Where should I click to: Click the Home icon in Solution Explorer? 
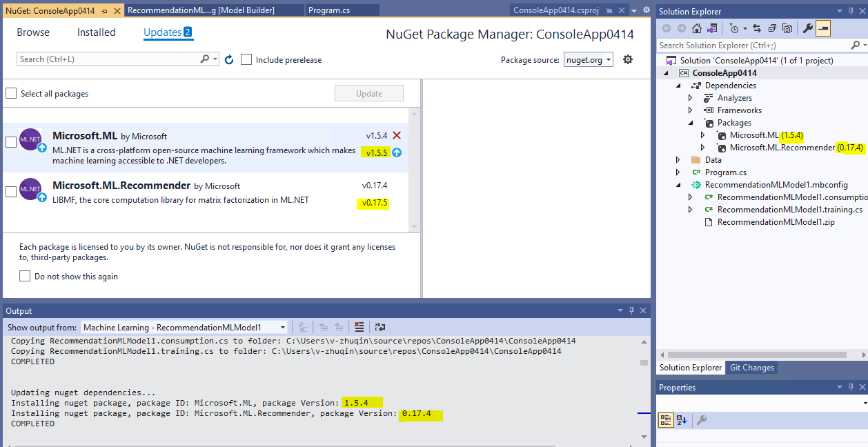697,28
